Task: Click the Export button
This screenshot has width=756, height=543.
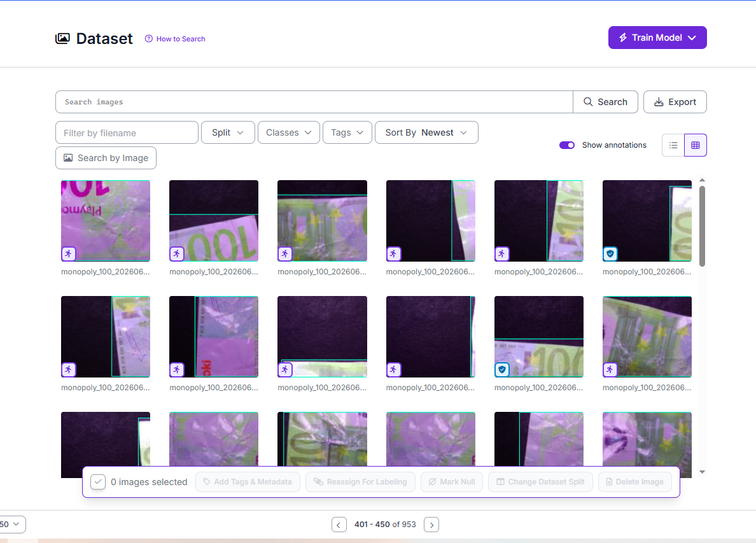Action: point(675,102)
